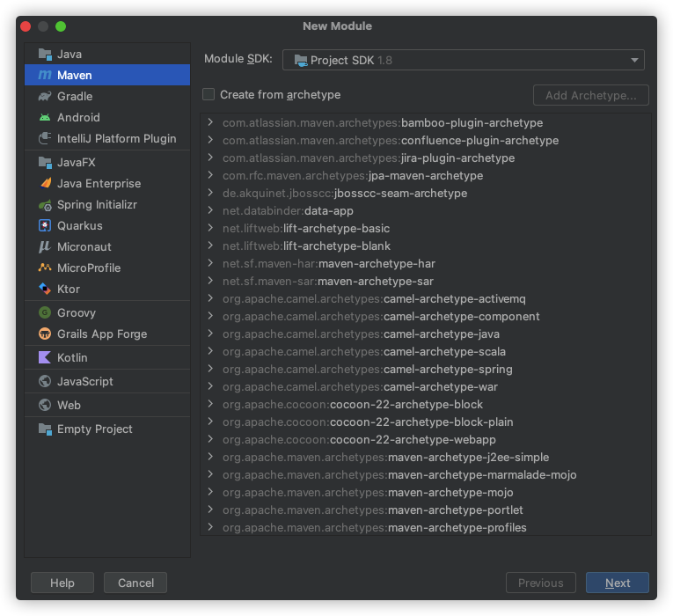Select camel-archetype-war row text
673x616 pixels.
(360, 387)
